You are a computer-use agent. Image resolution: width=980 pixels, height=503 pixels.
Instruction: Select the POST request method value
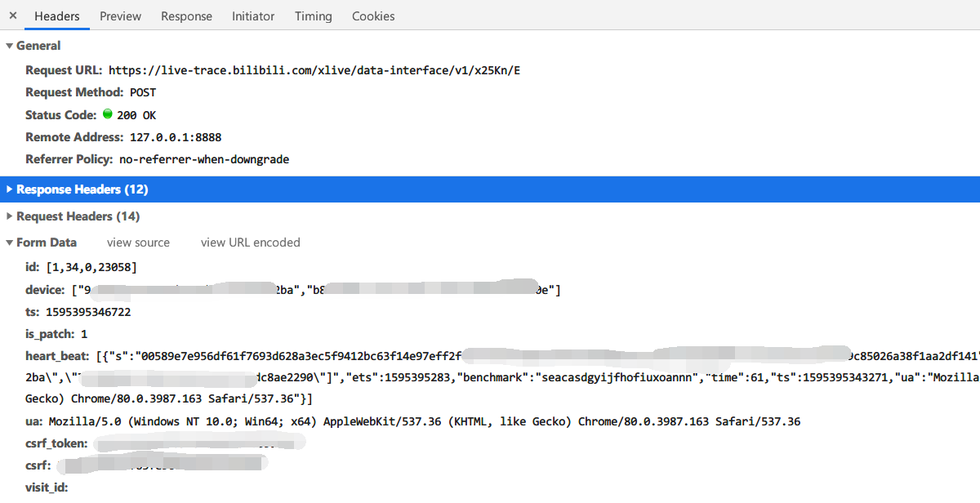pos(143,92)
